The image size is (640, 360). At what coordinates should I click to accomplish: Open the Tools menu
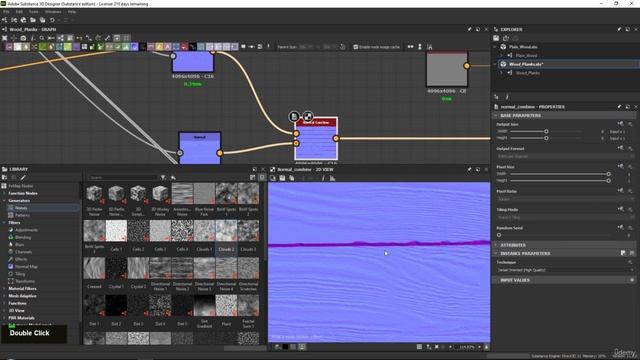tap(33, 12)
